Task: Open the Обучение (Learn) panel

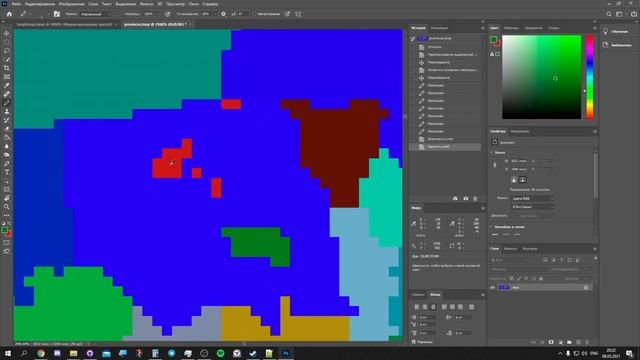Action: (x=616, y=31)
